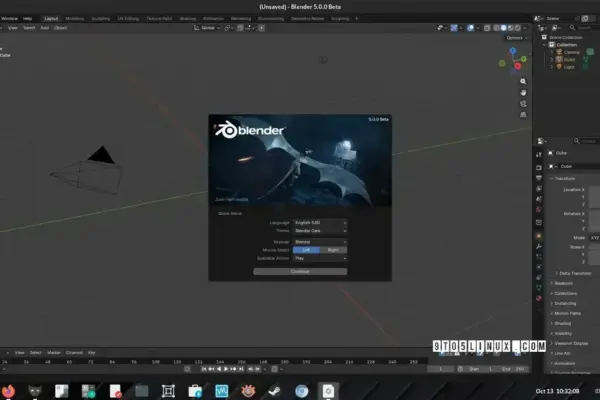This screenshot has height=400, width=600.
Task: Click the viewport zoom magnifier icon
Action: [x=523, y=82]
